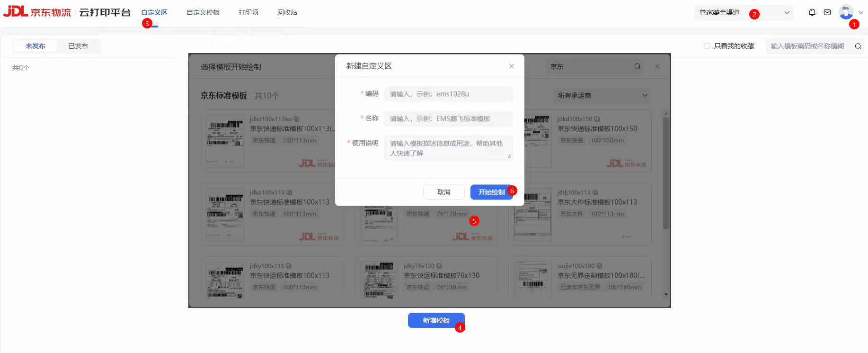Enable the 只看我的收藏 checkbox

click(707, 46)
